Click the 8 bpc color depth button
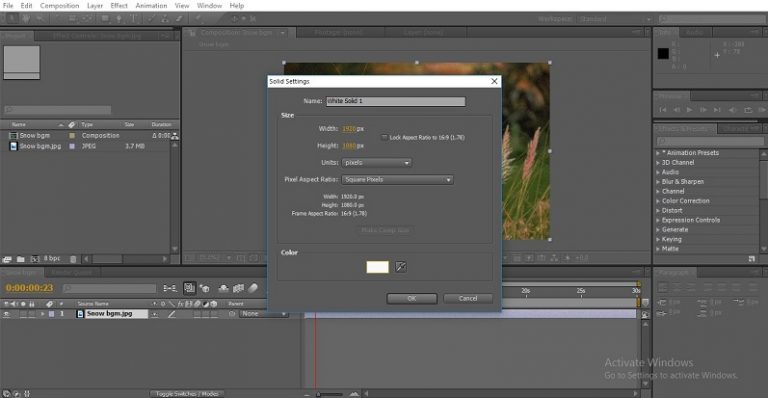The height and width of the screenshot is (398, 768). [x=52, y=259]
